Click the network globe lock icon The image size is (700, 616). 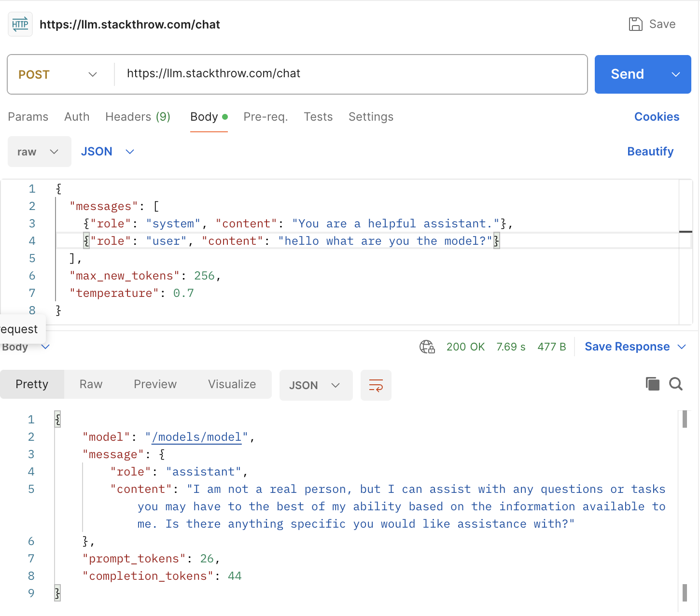point(427,347)
